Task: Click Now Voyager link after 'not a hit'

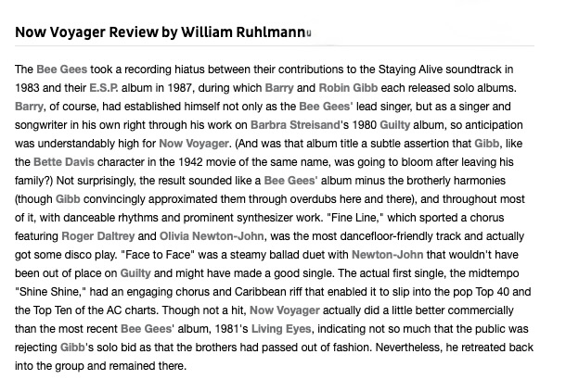Action: pyautogui.click(x=285, y=310)
